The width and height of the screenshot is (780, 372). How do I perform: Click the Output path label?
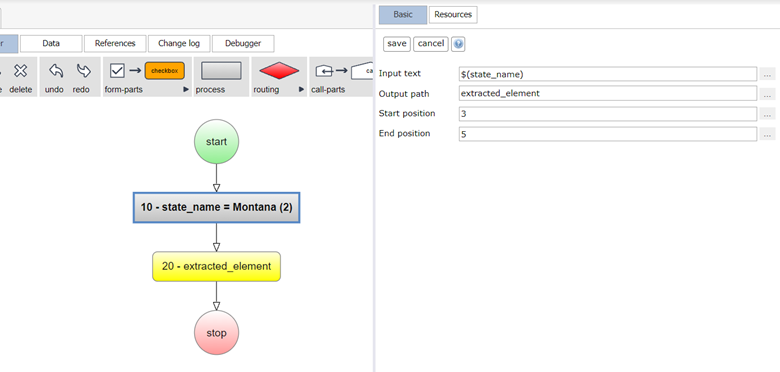click(404, 94)
